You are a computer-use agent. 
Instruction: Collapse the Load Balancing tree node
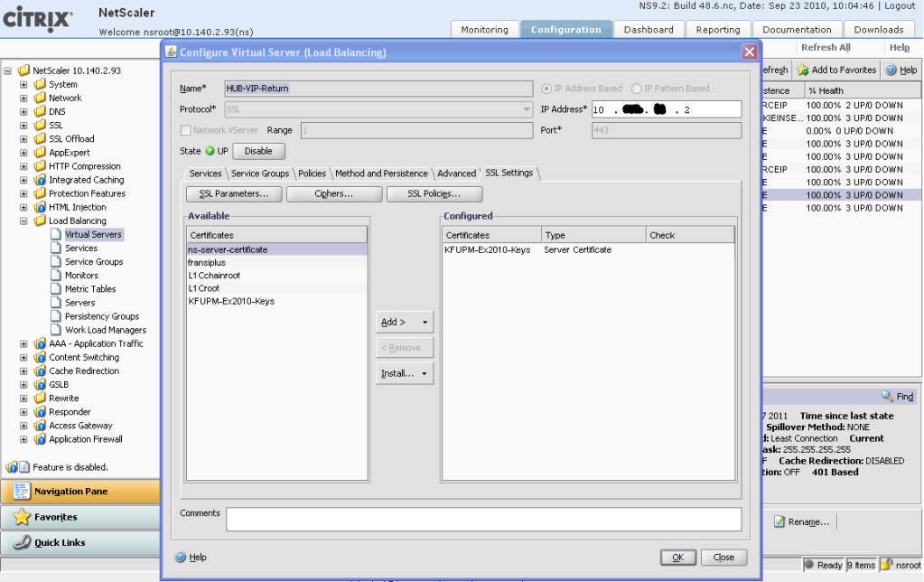(x=23, y=221)
